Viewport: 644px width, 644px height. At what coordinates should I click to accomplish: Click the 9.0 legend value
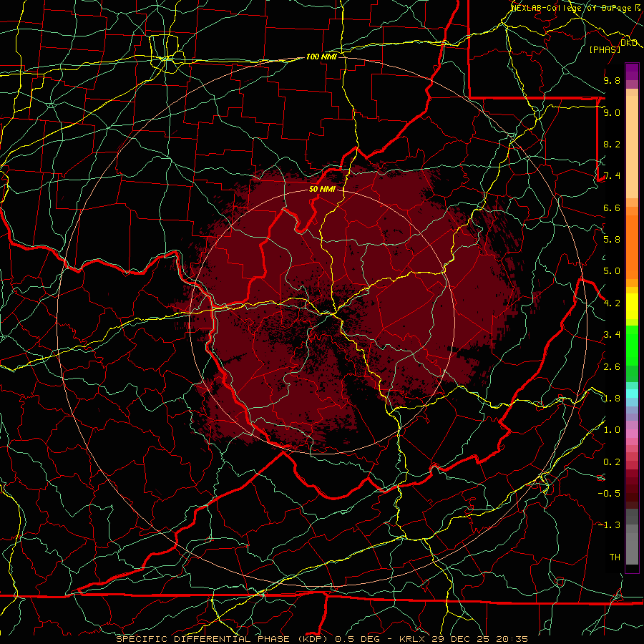point(612,112)
